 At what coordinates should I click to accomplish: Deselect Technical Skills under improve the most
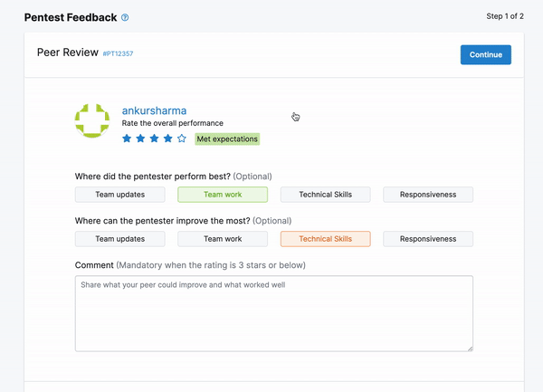click(x=325, y=239)
